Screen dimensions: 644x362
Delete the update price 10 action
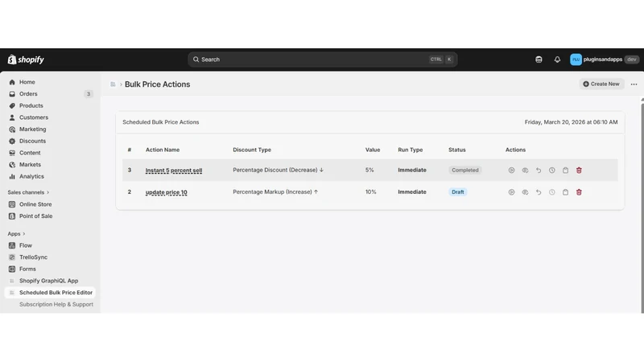pyautogui.click(x=579, y=192)
